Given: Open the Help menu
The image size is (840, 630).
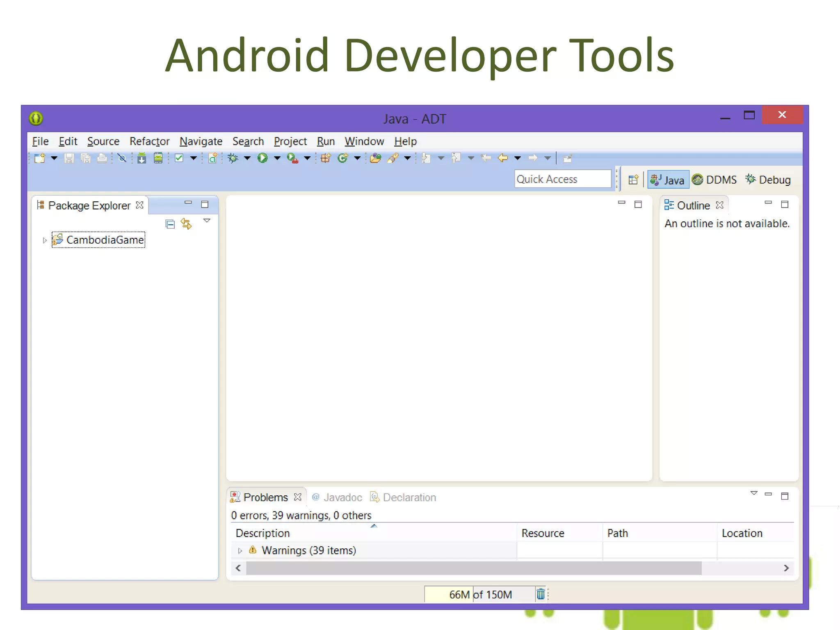Looking at the screenshot, I should coord(405,141).
